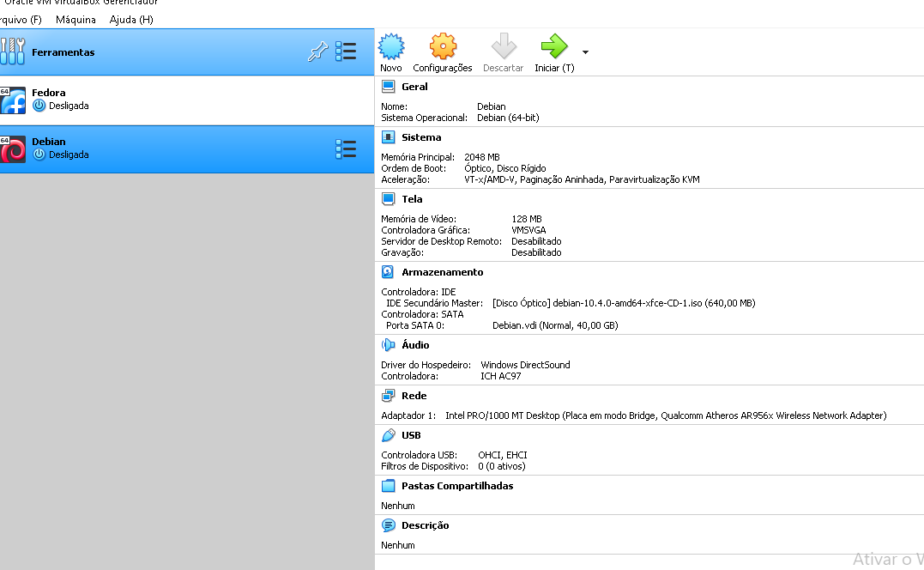Click the 2048 MB memory value
924x570 pixels.
pyautogui.click(x=482, y=157)
